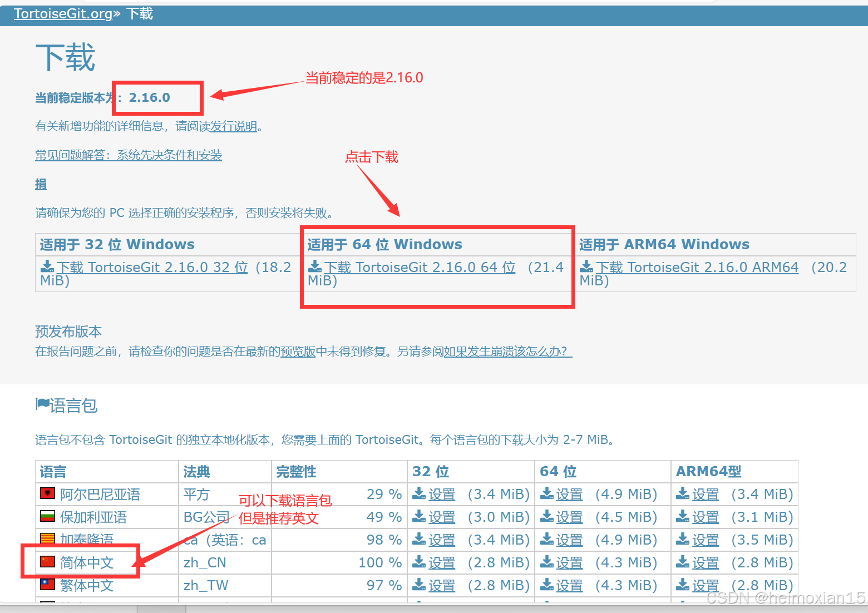Open the 如果发生崩溃该怎么办? link
This screenshot has width=868, height=613.
[508, 352]
